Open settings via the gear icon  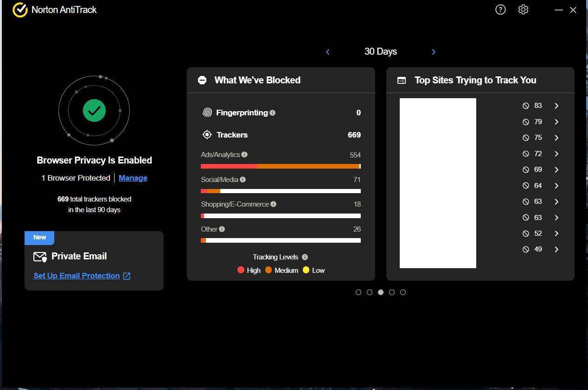tap(523, 10)
